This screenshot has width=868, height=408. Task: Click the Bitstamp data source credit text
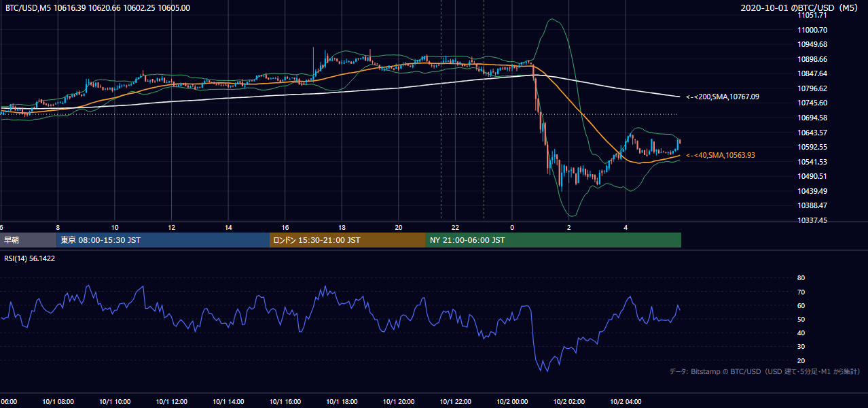point(765,372)
